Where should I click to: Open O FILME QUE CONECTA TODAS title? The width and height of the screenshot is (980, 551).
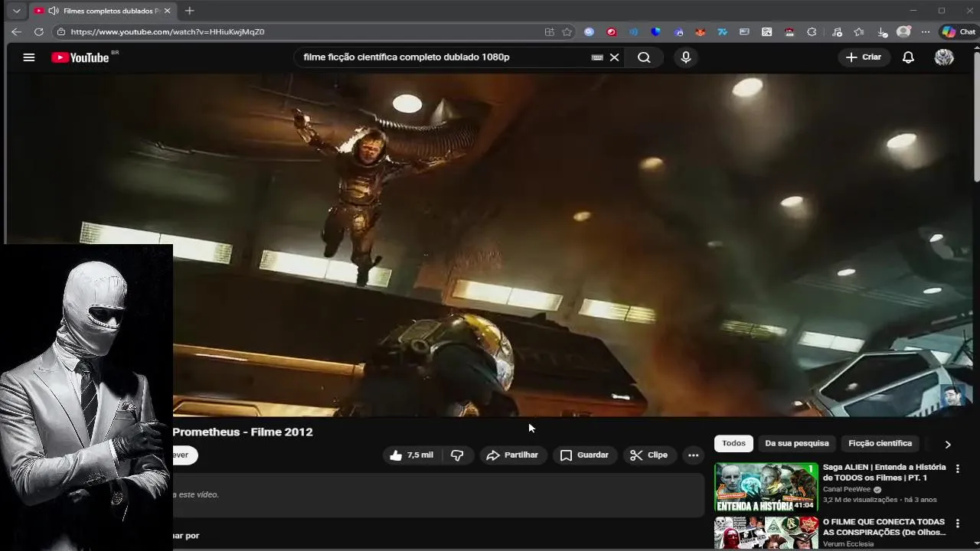884,527
